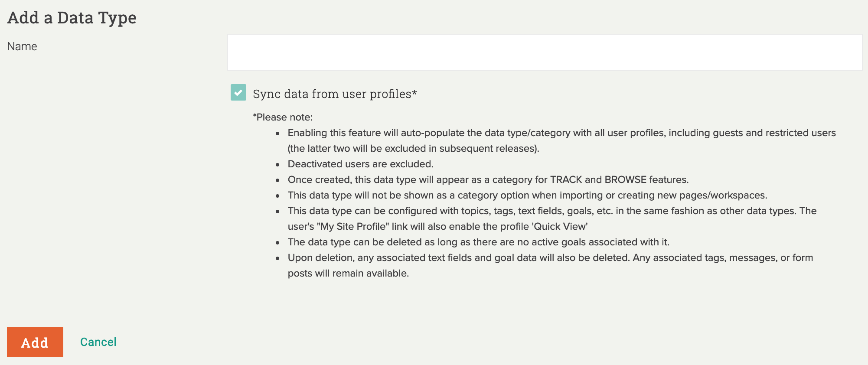
Task: Click the 'Name' field label
Action: point(22,46)
